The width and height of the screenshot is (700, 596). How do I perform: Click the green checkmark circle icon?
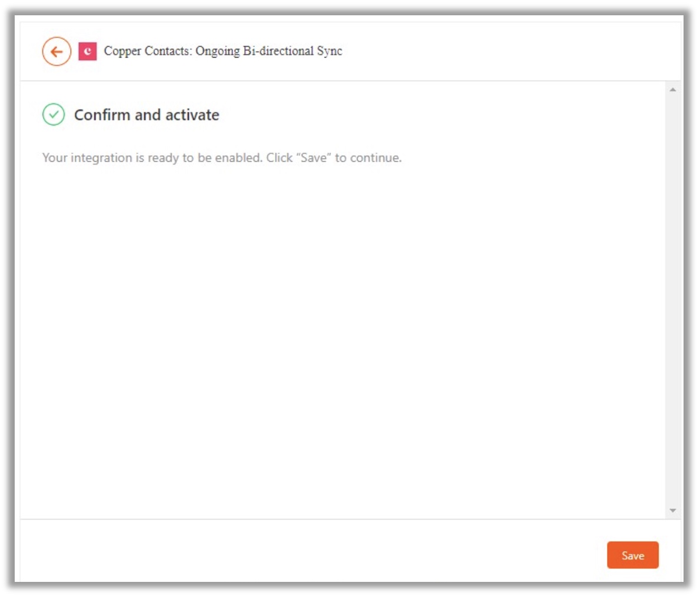coord(54,115)
